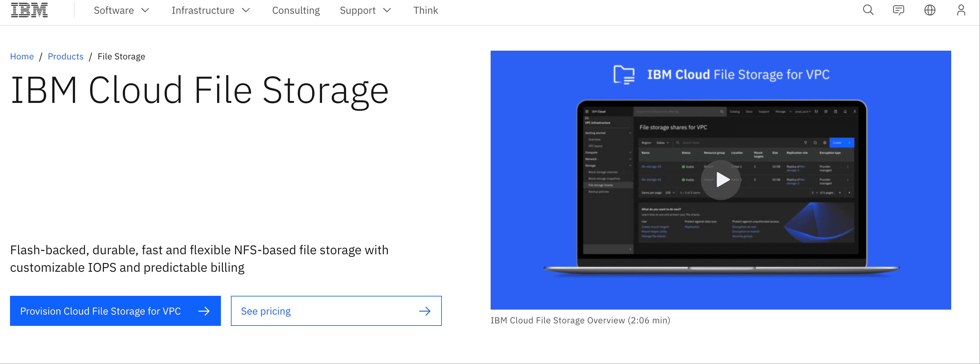980x364 pixels.
Task: Click the globe language selector icon
Action: tap(929, 10)
